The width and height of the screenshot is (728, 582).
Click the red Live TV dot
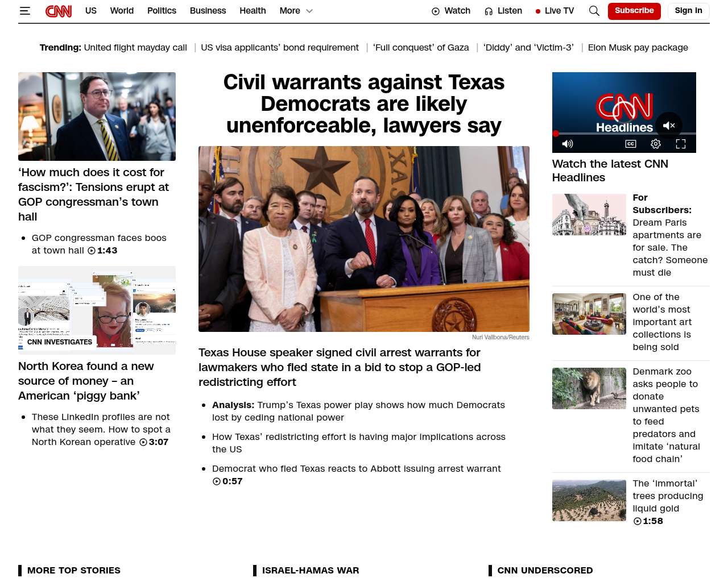538,11
